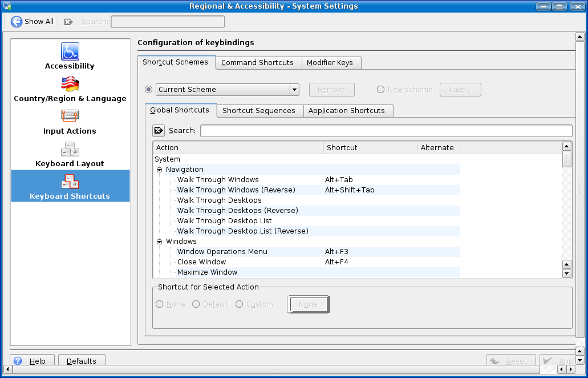The width and height of the screenshot is (588, 378).
Task: Click the Keyboard Layout icon
Action: [x=70, y=149]
